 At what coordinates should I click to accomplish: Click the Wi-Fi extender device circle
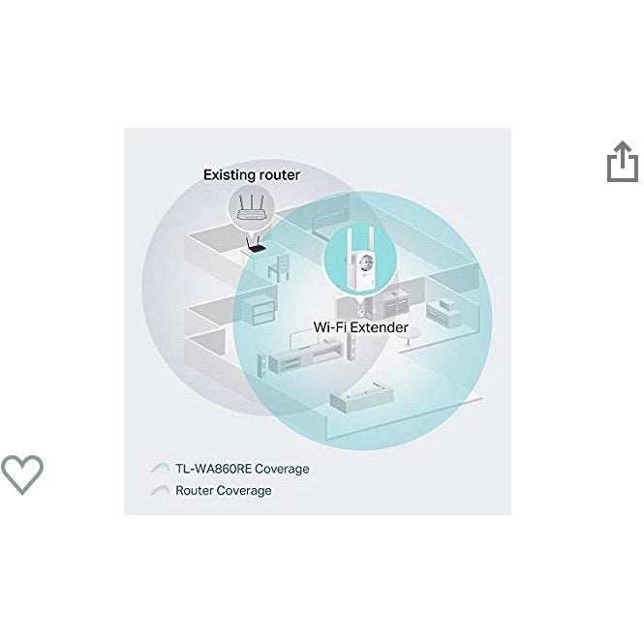360,259
